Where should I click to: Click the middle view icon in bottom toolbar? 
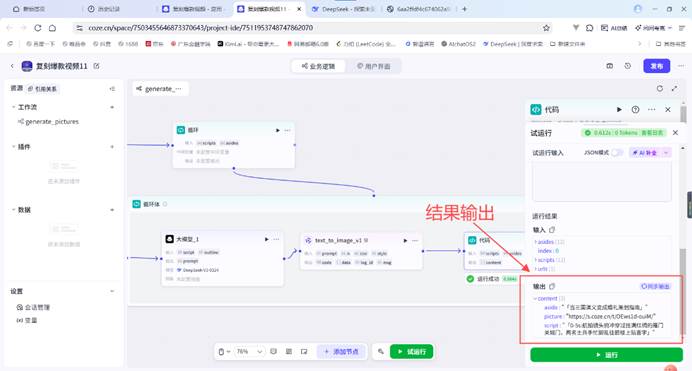pos(289,352)
